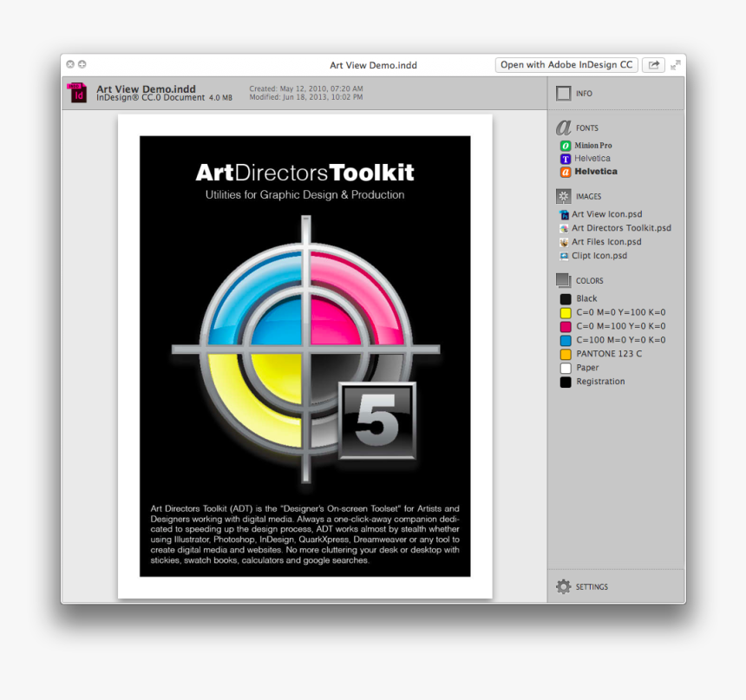Screen dimensions: 746x700
Task: Select the Minion Pro font entry
Action: click(x=592, y=146)
